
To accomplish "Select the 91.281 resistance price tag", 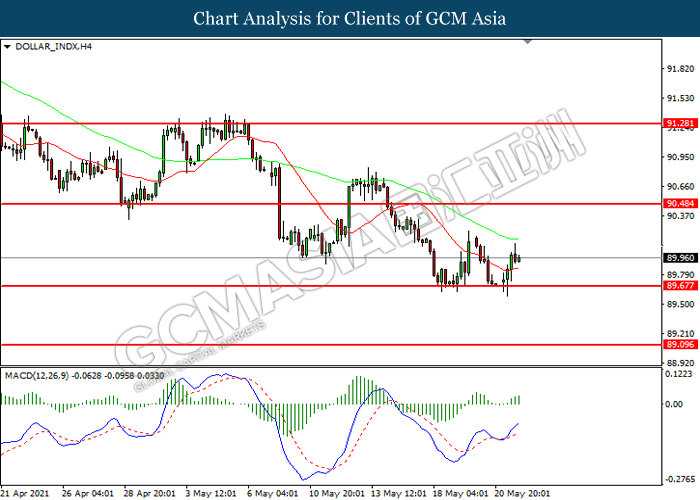I will [680, 123].
